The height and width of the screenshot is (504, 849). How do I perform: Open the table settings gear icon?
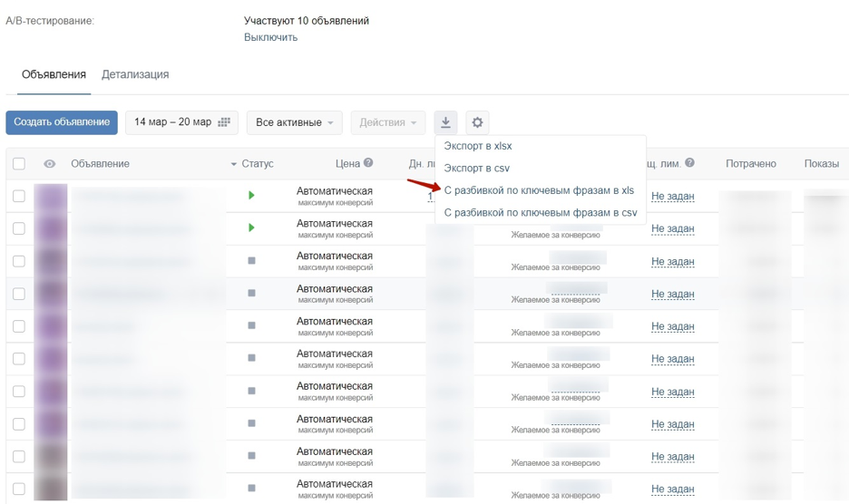point(477,122)
